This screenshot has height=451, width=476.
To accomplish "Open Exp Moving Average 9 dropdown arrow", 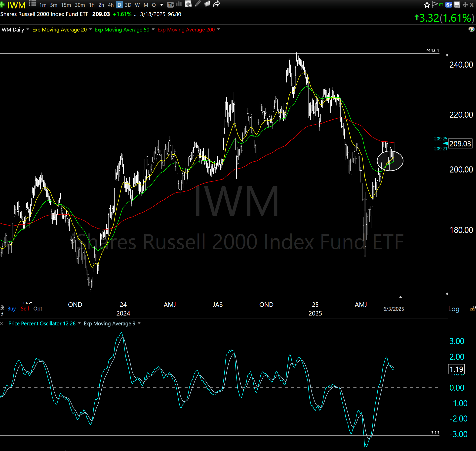I will (139, 323).
